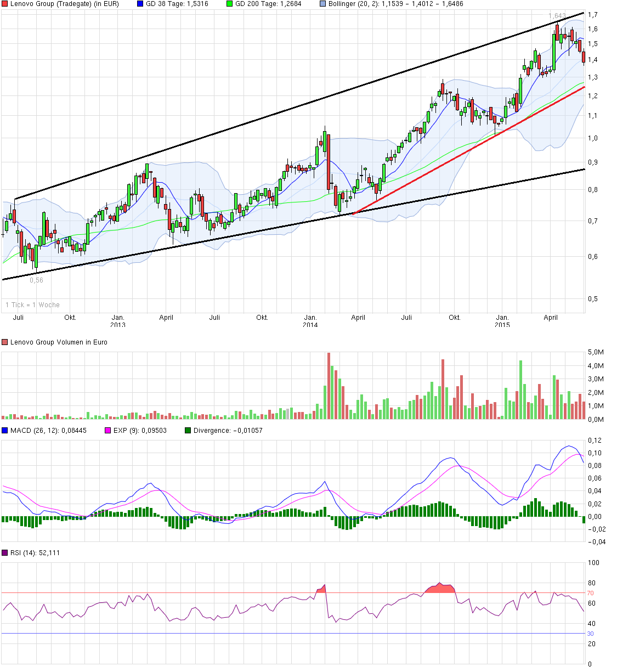Click the green GD 200 Tage swatch

point(229,4)
